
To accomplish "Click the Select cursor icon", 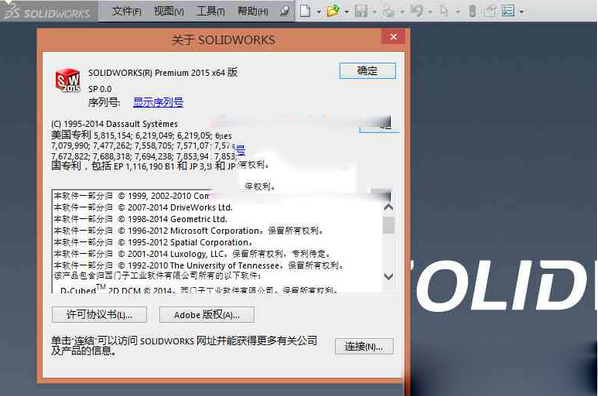I will 444,11.
